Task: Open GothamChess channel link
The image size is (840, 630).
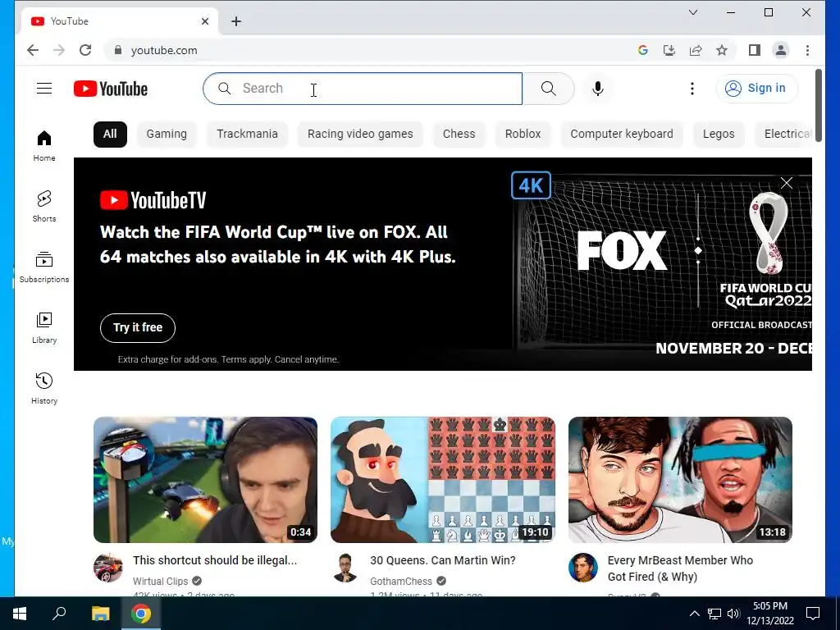Action: [400, 582]
